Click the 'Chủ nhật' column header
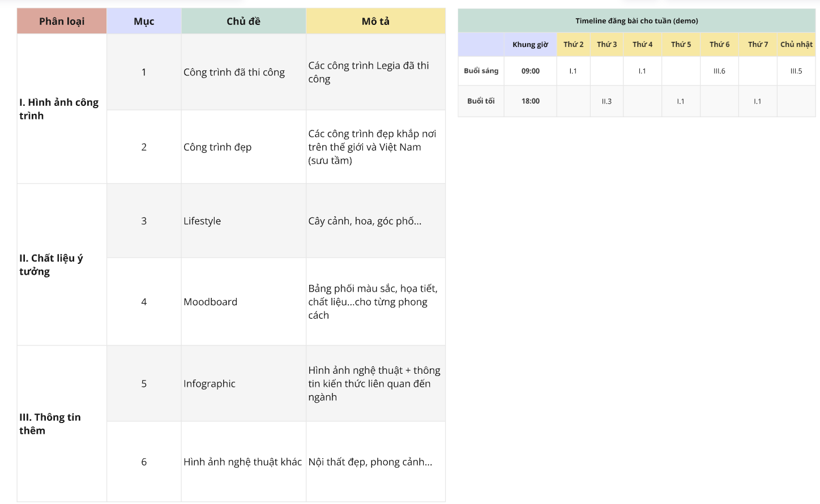Image resolution: width=820 pixels, height=504 pixels. point(796,44)
